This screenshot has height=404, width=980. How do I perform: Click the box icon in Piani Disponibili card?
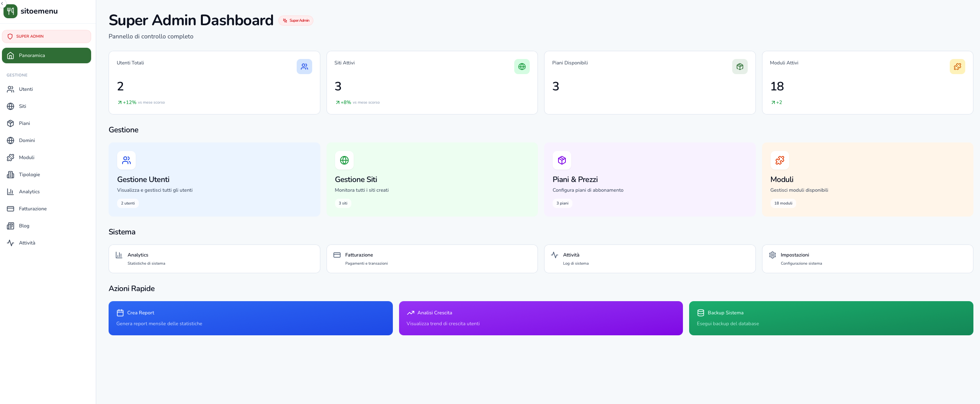click(x=740, y=67)
